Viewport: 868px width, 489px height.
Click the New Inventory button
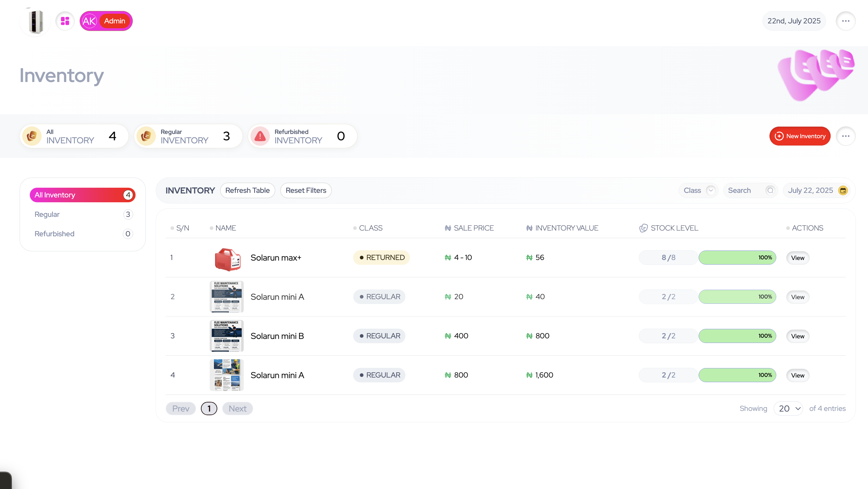tap(800, 136)
